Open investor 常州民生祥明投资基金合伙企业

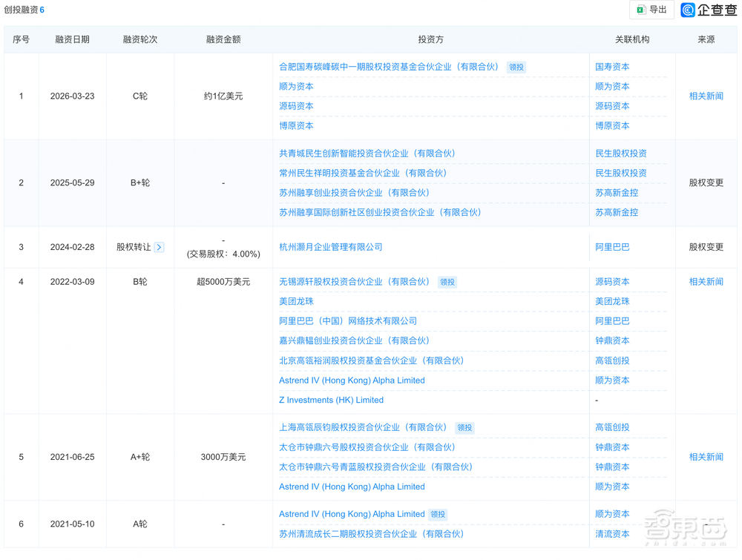click(x=363, y=173)
